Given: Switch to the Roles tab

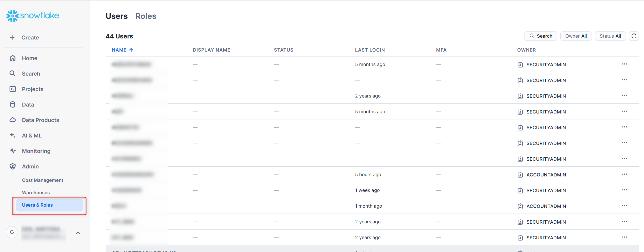Looking at the screenshot, I should tap(146, 16).
